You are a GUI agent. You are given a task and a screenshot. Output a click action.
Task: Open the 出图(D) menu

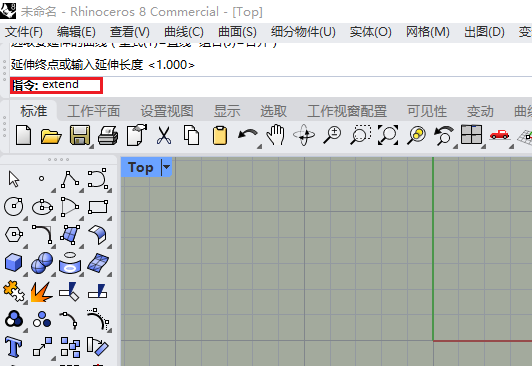tap(484, 32)
